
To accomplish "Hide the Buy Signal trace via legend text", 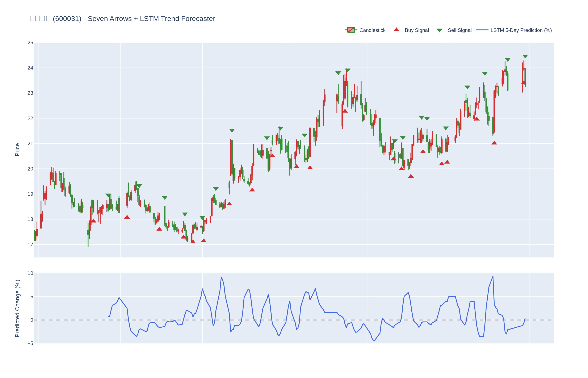I will [417, 30].
